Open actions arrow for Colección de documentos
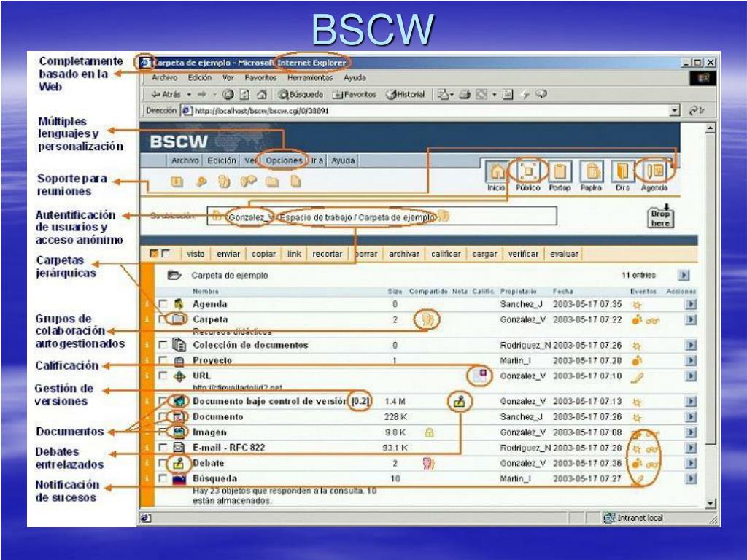This screenshot has width=747, height=560. point(691,345)
